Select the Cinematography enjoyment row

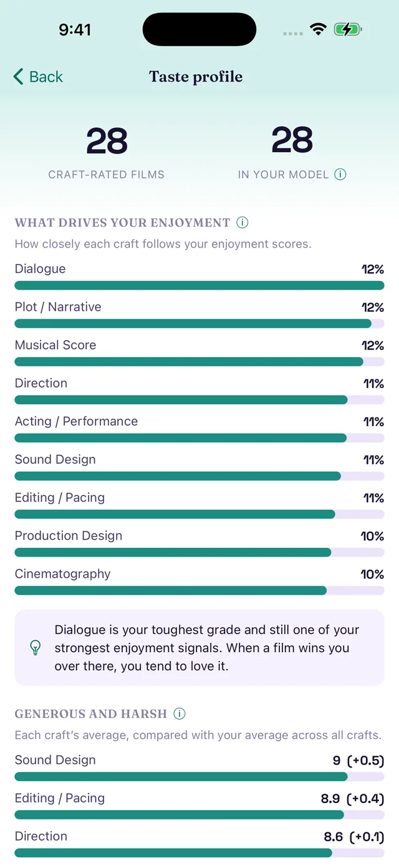[199, 581]
